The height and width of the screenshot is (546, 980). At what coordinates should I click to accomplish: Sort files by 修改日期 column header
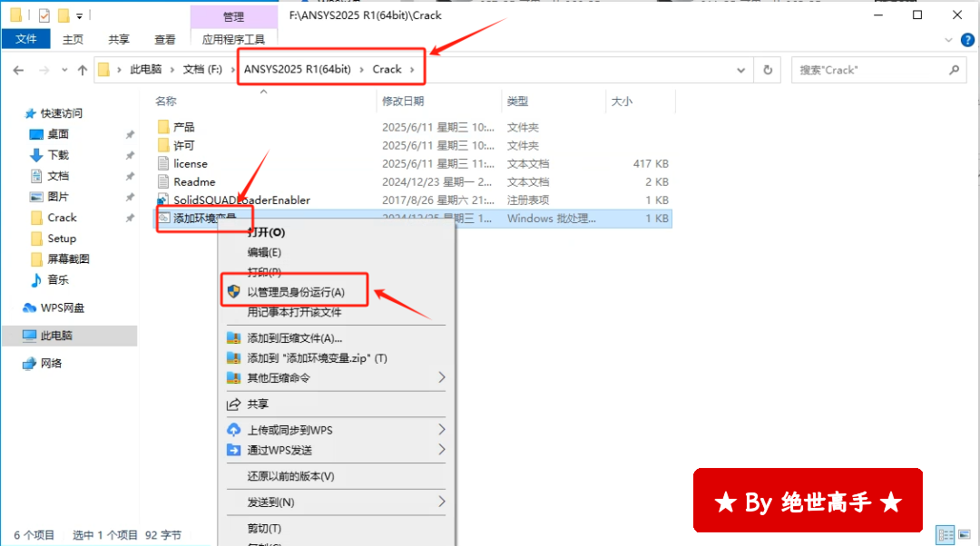(x=403, y=101)
